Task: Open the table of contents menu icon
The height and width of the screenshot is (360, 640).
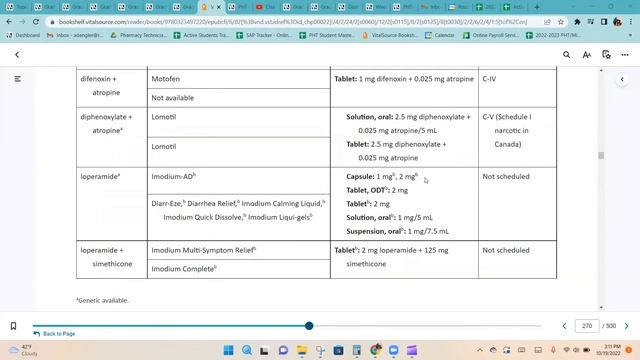Action: tap(18, 79)
